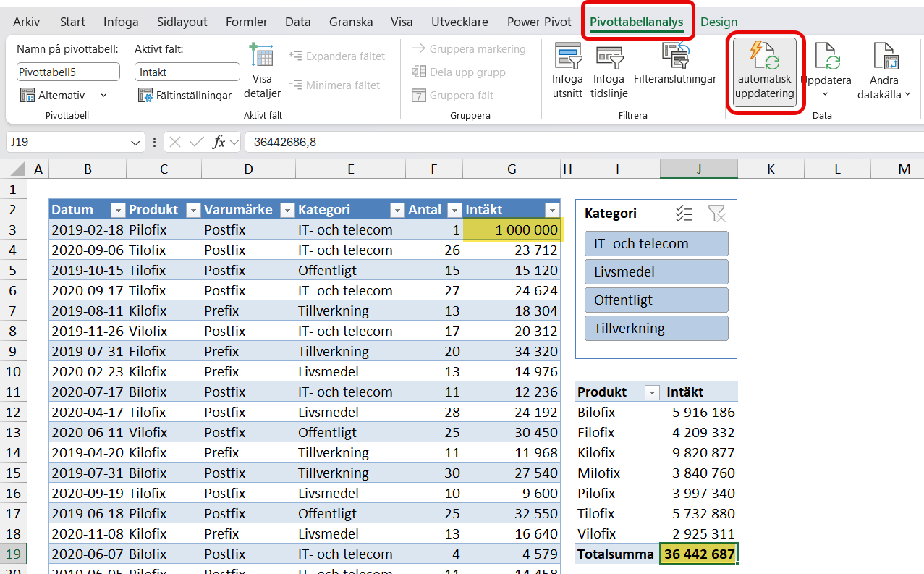Open the Kategori column filter dropdown
The image size is (924, 574).
[x=397, y=210]
